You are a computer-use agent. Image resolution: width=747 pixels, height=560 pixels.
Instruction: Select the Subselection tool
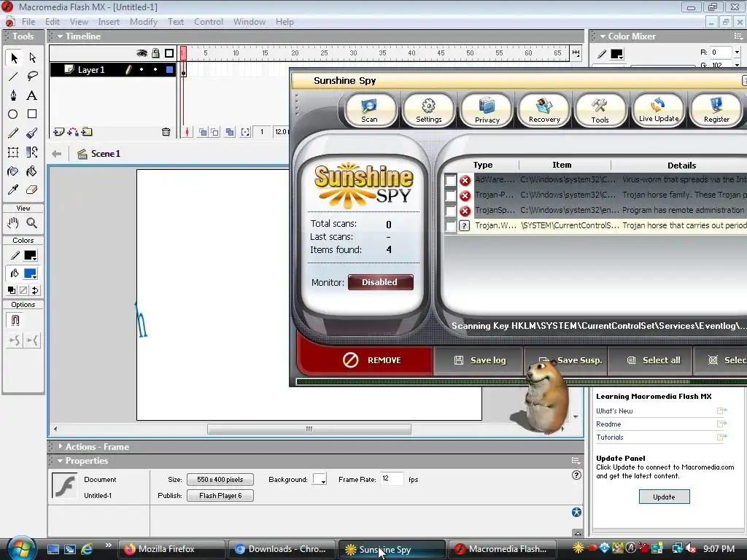click(32, 58)
